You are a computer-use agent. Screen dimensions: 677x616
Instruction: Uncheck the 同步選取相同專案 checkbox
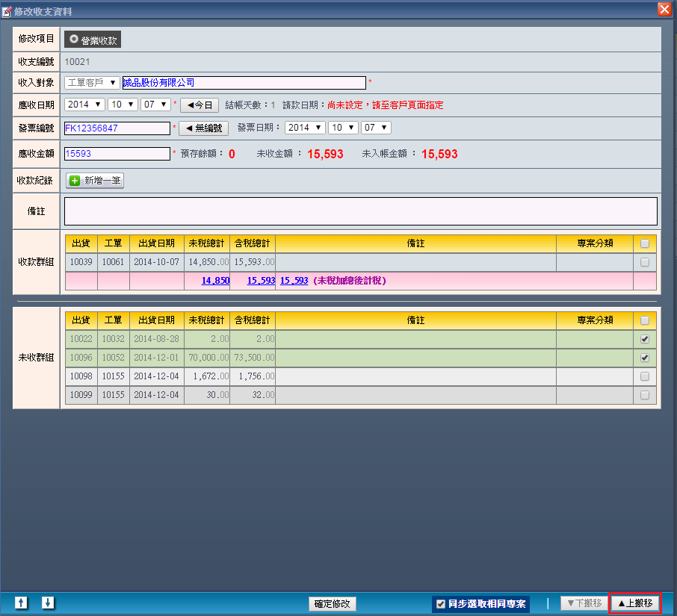pos(441,604)
